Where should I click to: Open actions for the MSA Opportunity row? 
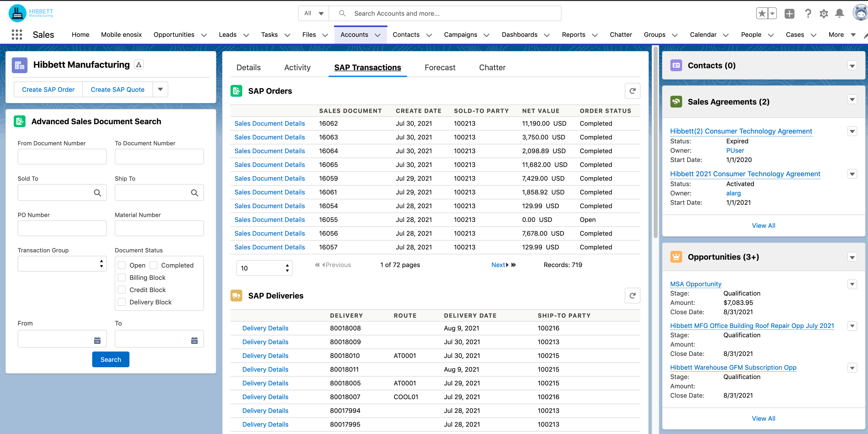coord(852,284)
